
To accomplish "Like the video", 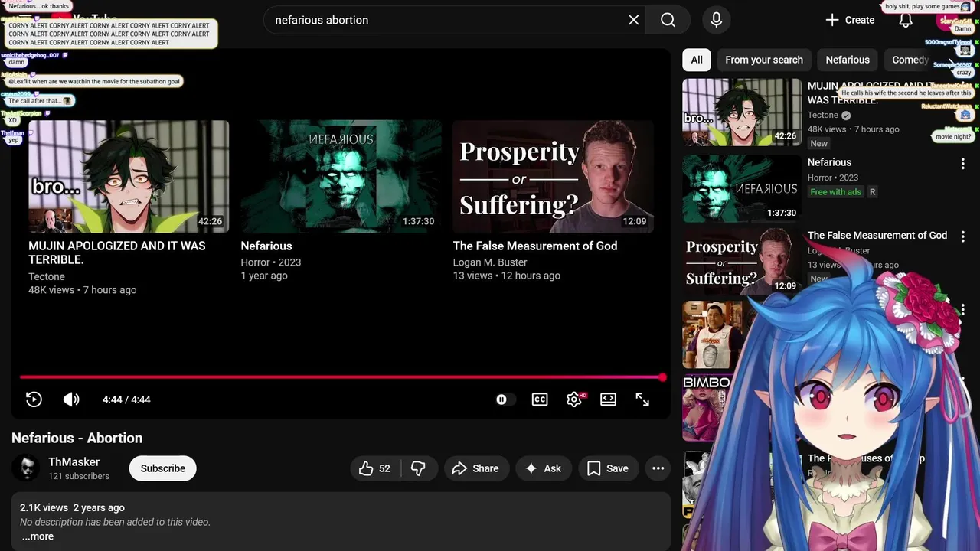I will [374, 468].
